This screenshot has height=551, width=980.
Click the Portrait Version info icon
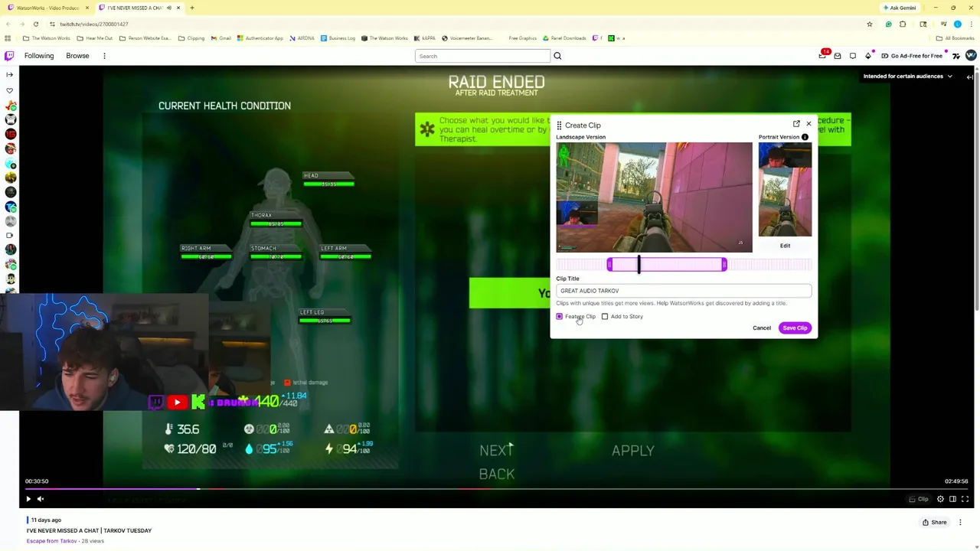805,137
